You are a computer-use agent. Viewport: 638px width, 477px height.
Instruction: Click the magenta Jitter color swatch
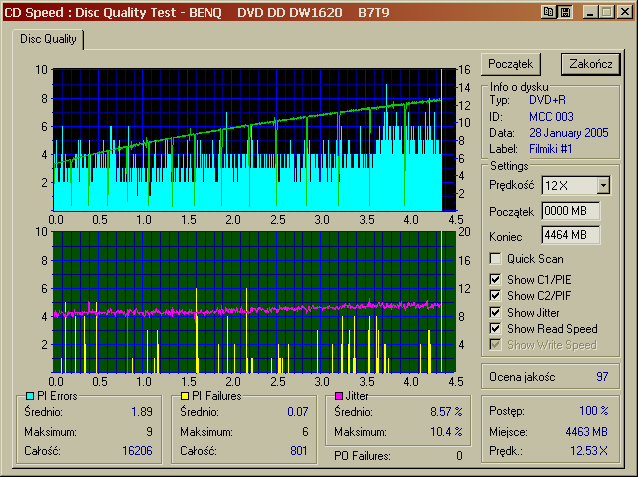click(x=339, y=396)
